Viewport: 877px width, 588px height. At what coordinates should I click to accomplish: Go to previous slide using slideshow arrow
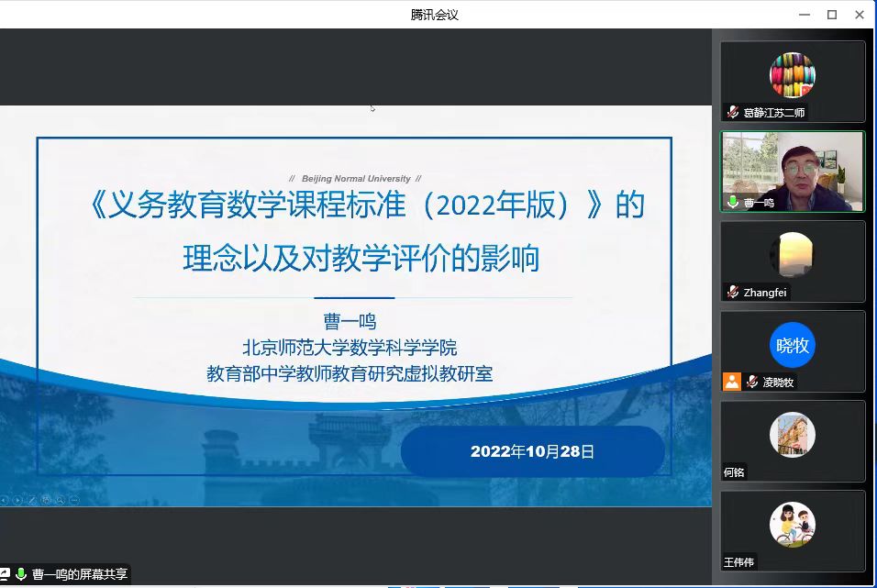[4, 500]
